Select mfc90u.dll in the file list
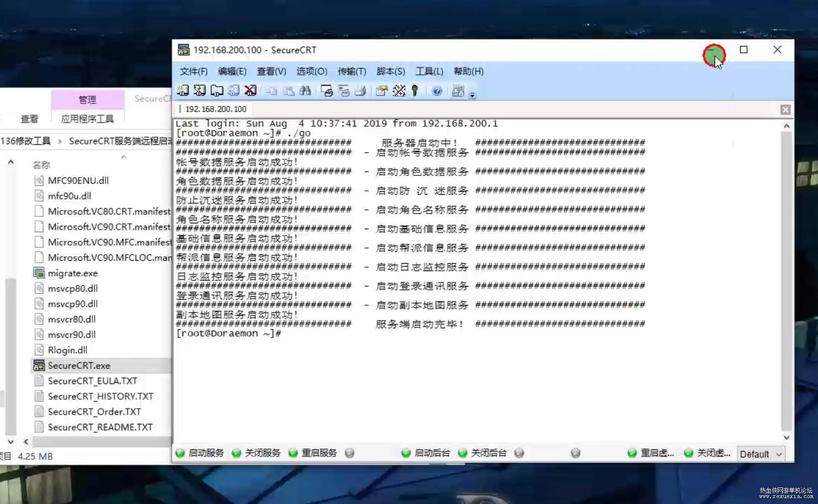Image resolution: width=818 pixels, height=504 pixels. click(63, 196)
